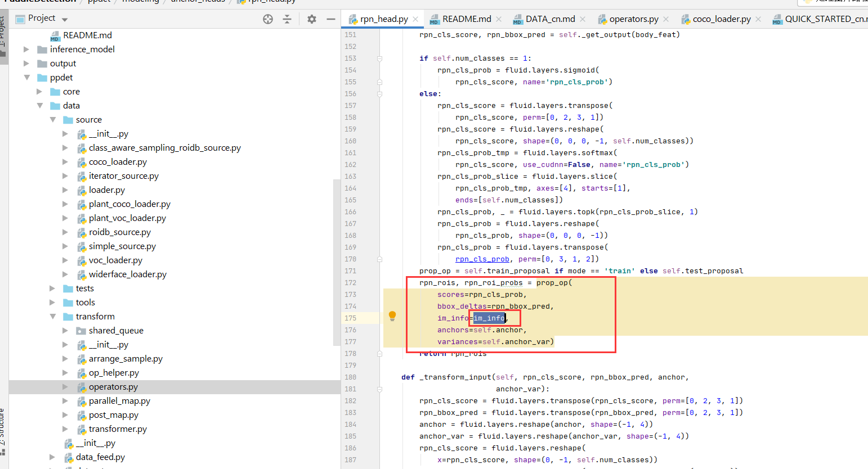
Task: Select README.md in project tree
Action: tap(87, 35)
